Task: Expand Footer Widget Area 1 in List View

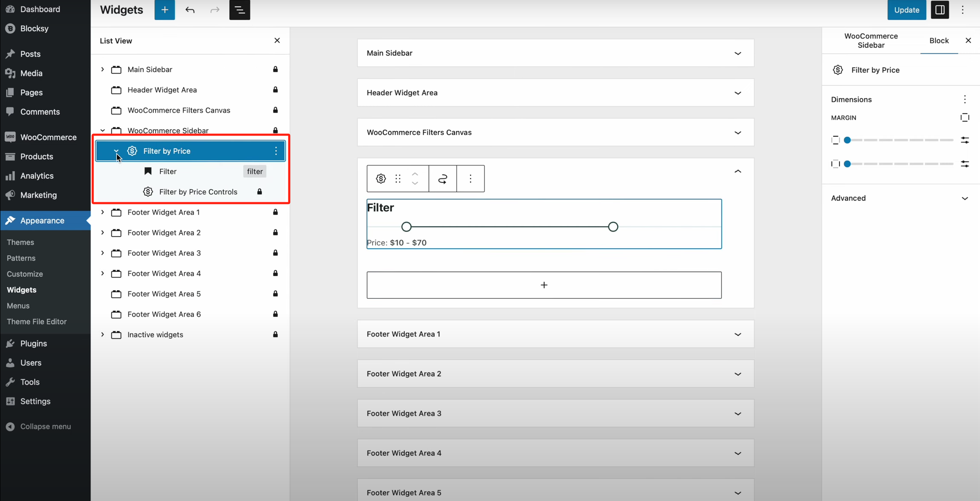Action: [103, 212]
